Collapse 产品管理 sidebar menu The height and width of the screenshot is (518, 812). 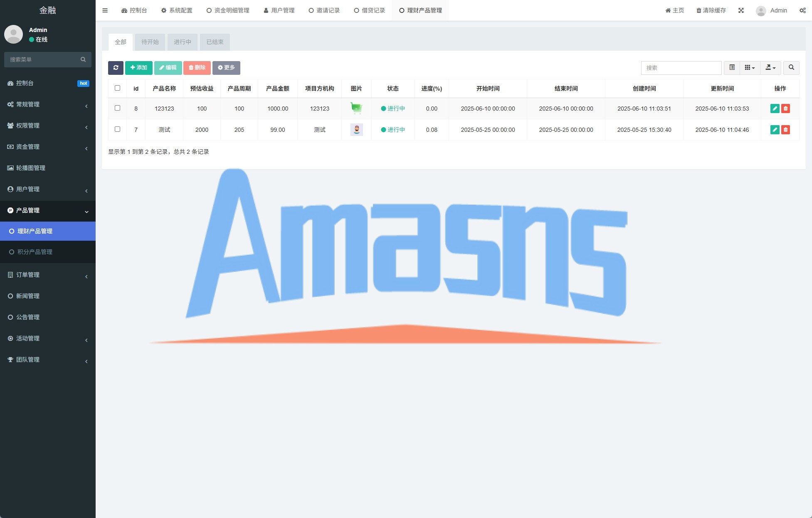48,210
